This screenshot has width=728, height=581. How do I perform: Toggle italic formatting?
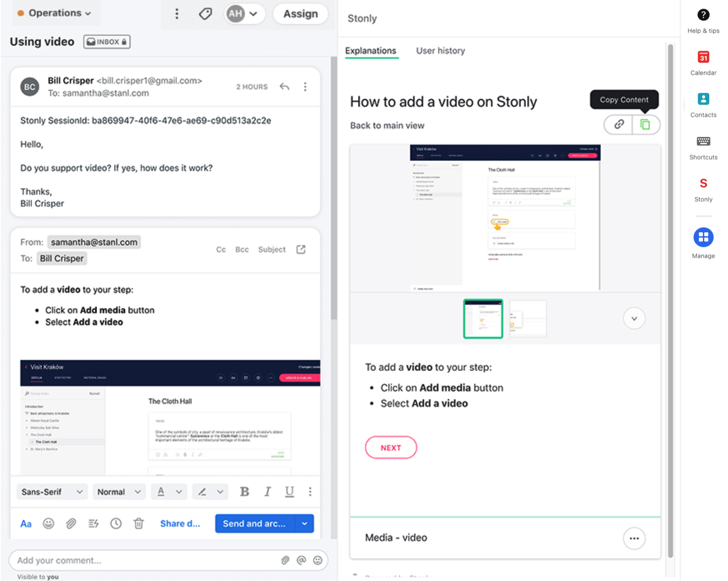click(267, 491)
